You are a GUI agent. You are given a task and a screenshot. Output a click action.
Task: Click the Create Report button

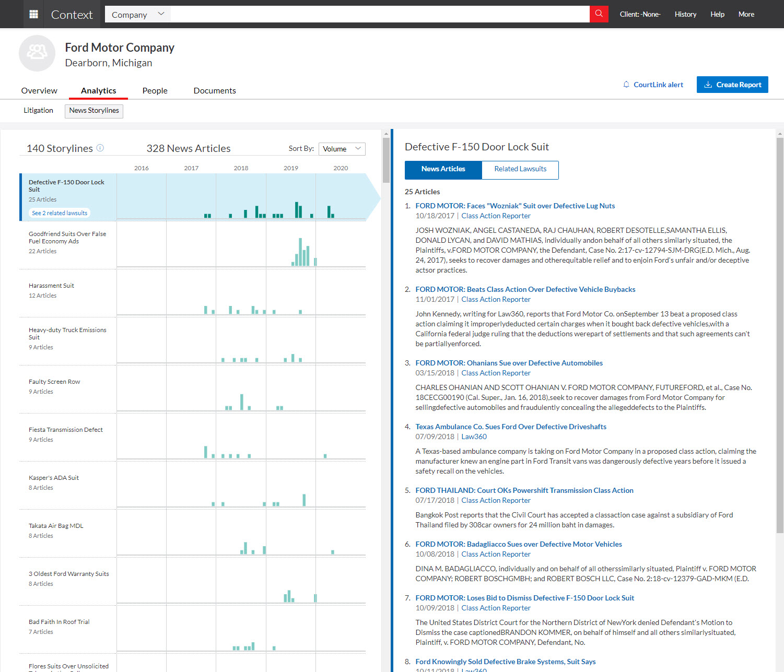732,85
